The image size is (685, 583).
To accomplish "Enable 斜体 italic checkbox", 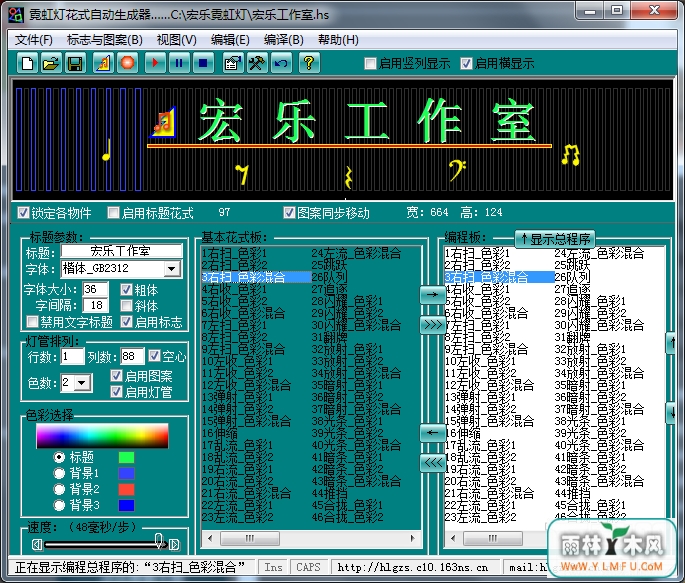I will (126, 305).
